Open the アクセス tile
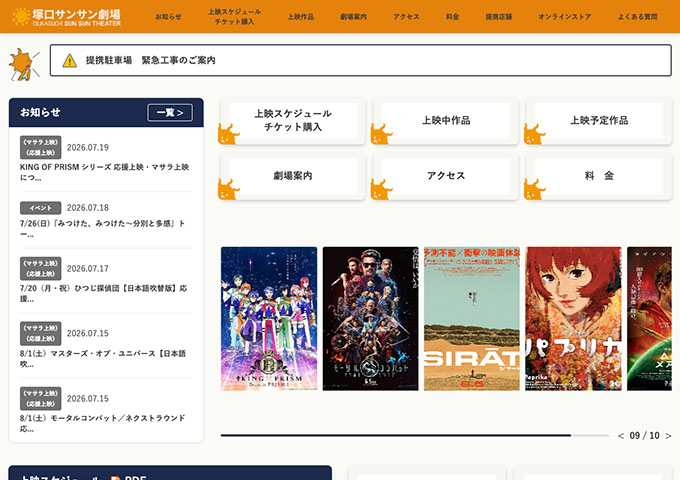The height and width of the screenshot is (480, 680). 446,176
